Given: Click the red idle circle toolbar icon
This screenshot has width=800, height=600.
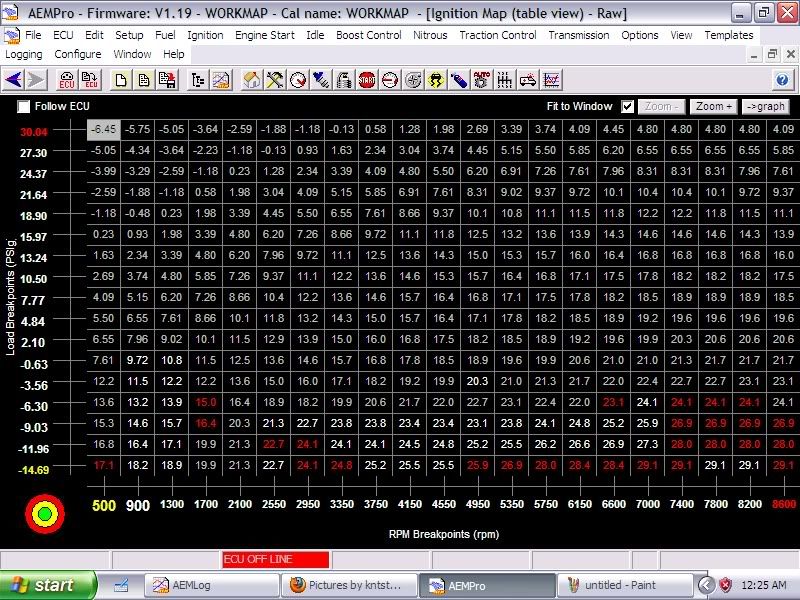Looking at the screenshot, I should [390, 80].
